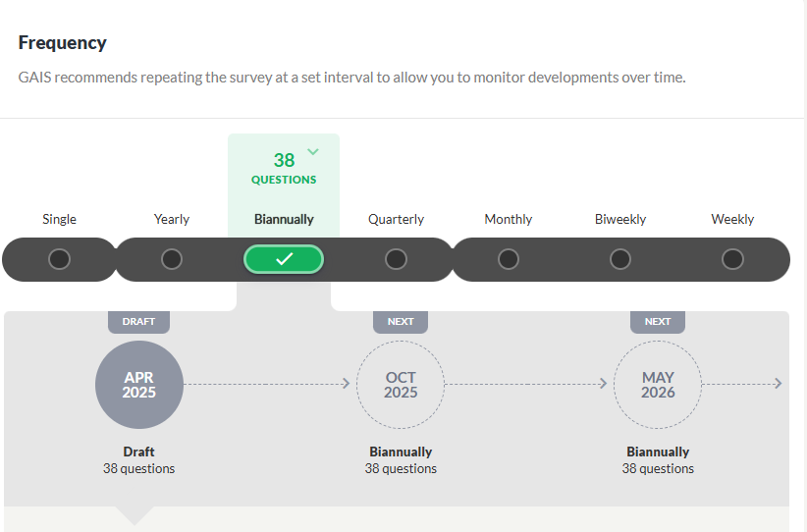Click the Biweekly frequency label
The image size is (807, 532).
coord(620,219)
